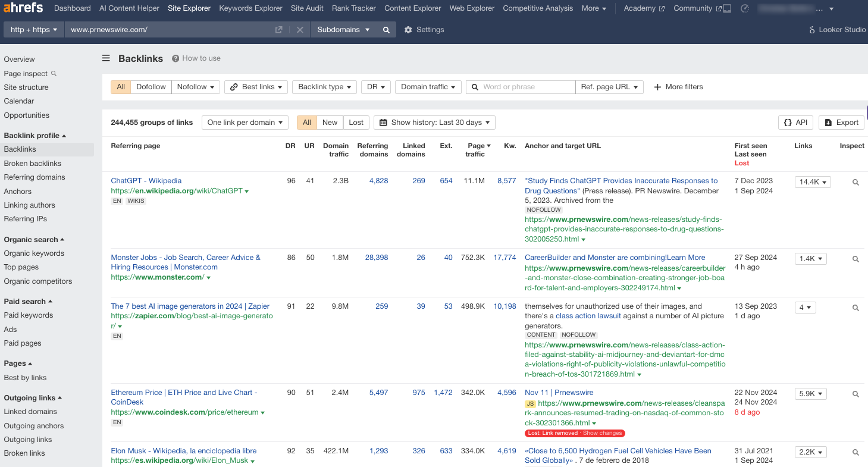Inspect the Elon Musk Wikipedia row
868x467 pixels.
[856, 453]
